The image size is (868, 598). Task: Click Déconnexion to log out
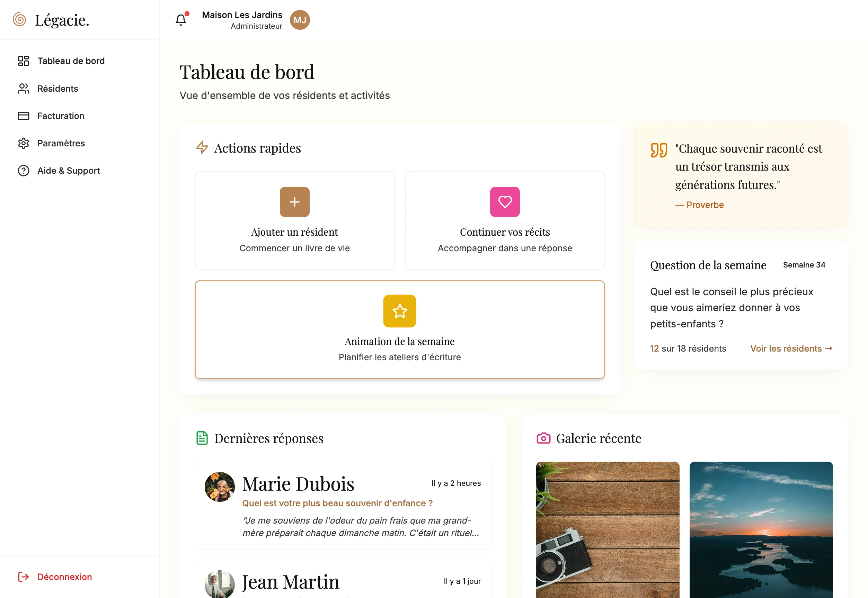pyautogui.click(x=64, y=577)
